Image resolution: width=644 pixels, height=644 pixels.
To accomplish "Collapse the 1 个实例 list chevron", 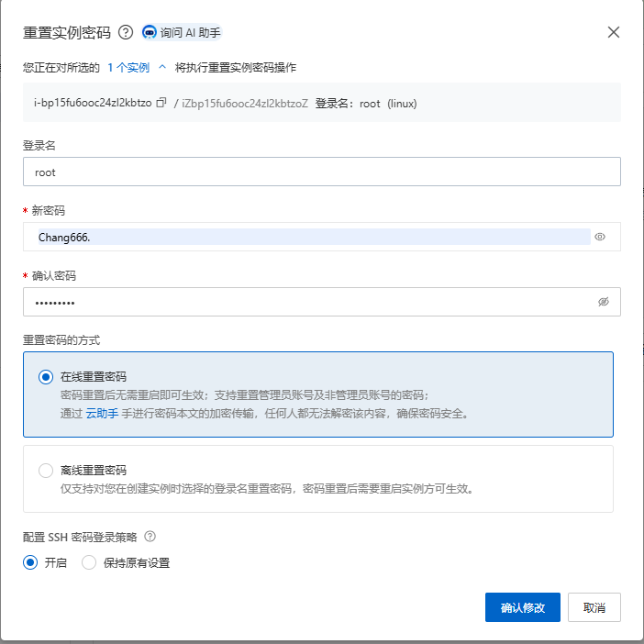I will 162,67.
